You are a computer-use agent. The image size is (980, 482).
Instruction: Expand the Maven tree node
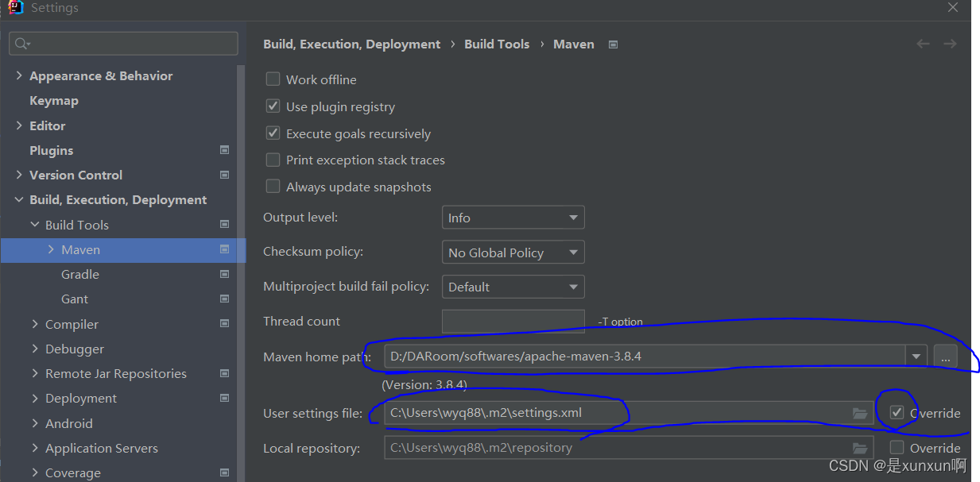[51, 249]
